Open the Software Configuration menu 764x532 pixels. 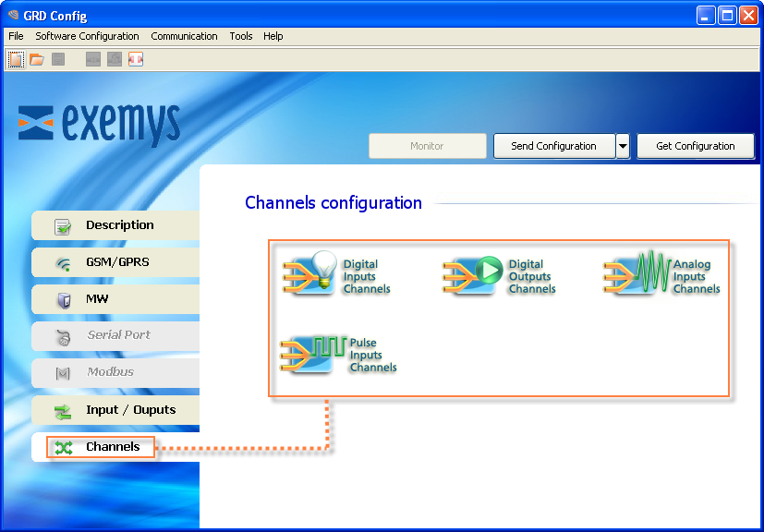(x=87, y=36)
